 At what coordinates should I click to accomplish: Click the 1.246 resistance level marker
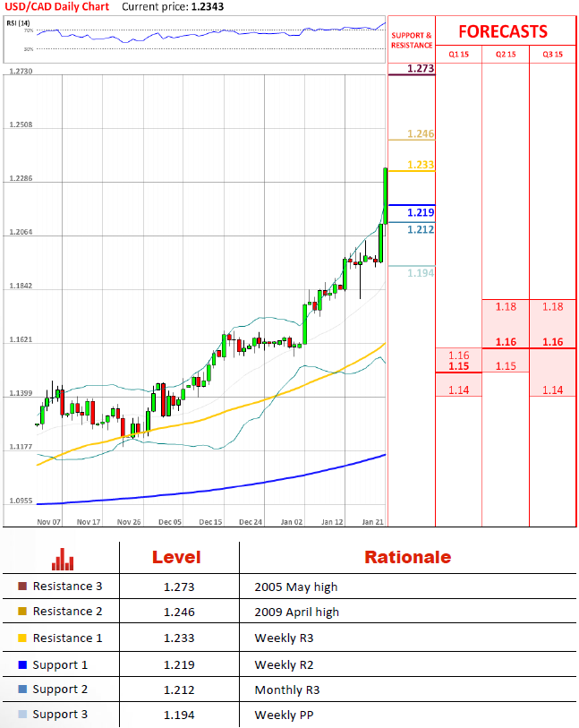pos(421,133)
